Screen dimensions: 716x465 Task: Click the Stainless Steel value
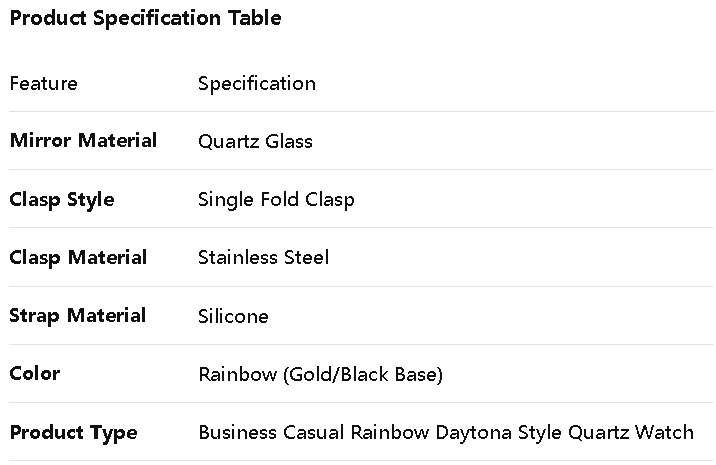click(263, 257)
